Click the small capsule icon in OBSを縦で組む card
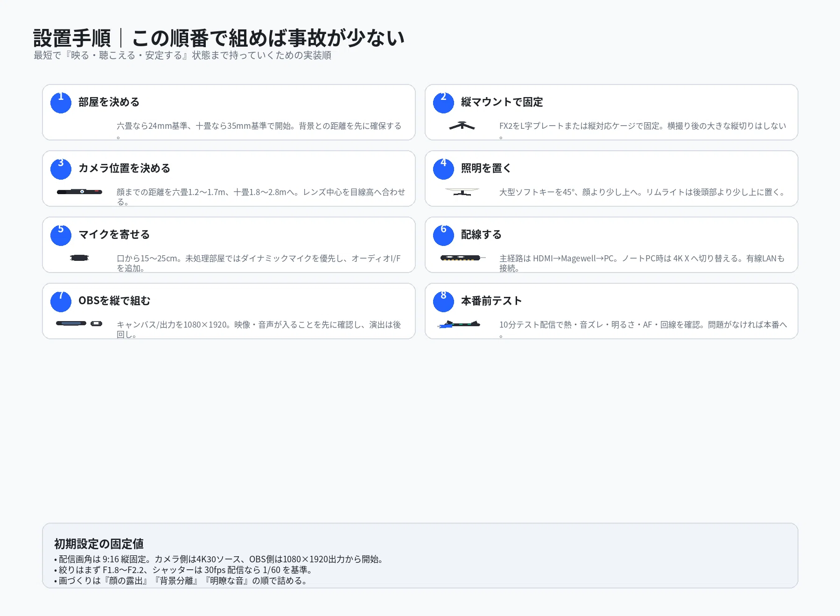The image size is (840, 616). 97,323
